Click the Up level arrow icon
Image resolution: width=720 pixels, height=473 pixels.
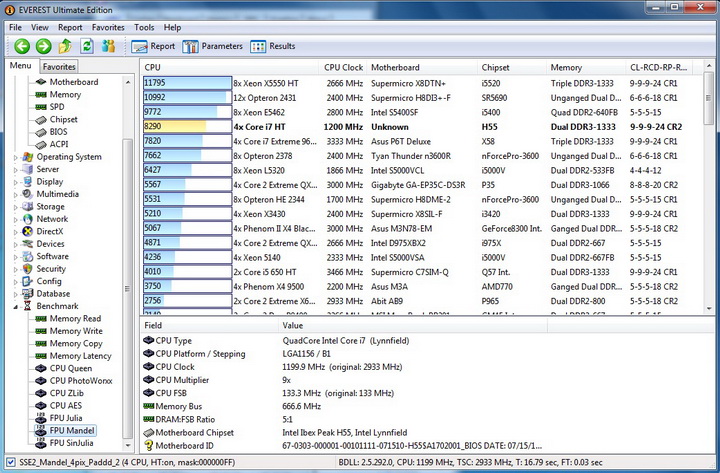point(65,46)
